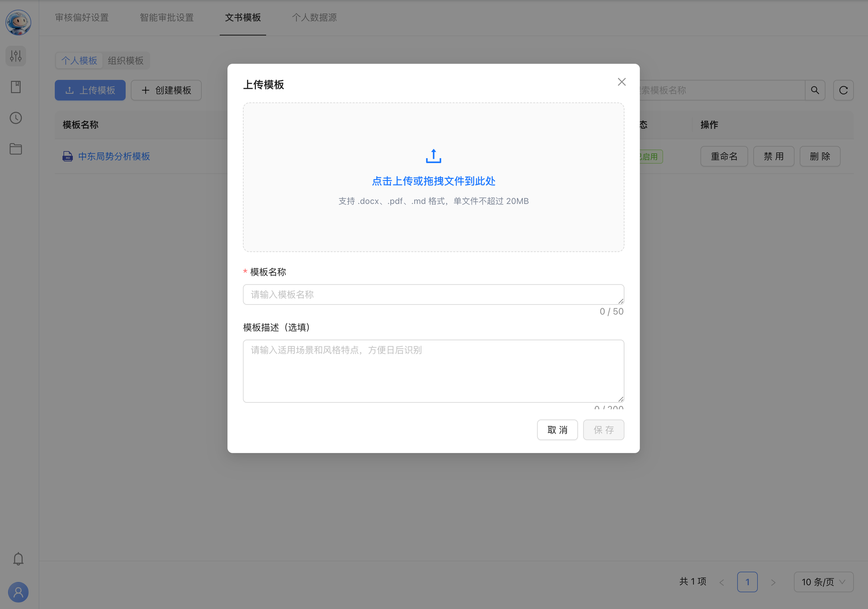Close the 上传模板 dialog with X
This screenshot has height=609, width=868.
coord(621,82)
